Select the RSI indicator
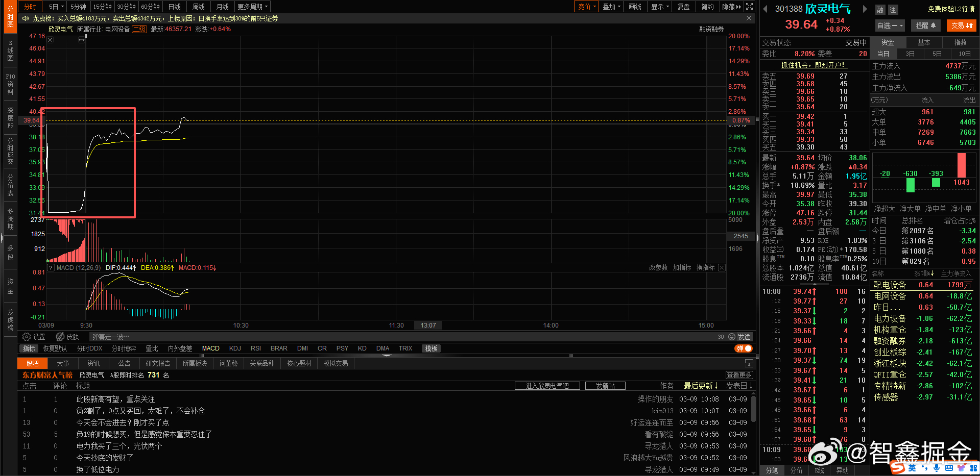The width and height of the screenshot is (980, 476). [256, 348]
